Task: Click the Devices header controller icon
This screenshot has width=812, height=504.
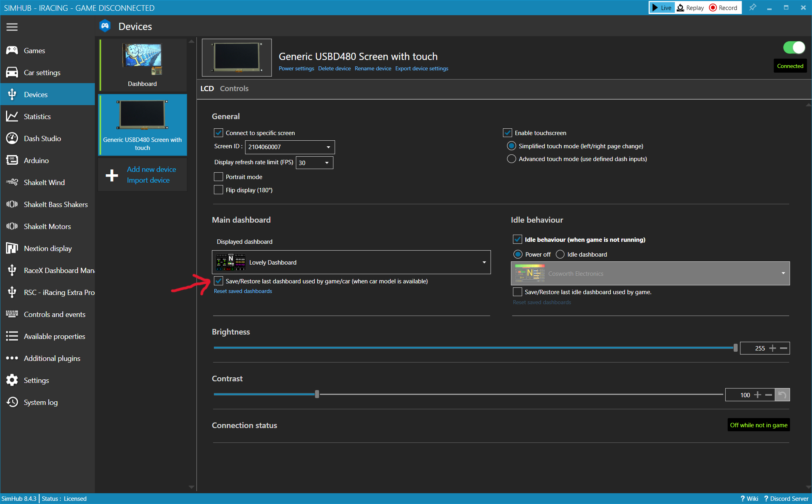Action: click(x=105, y=26)
